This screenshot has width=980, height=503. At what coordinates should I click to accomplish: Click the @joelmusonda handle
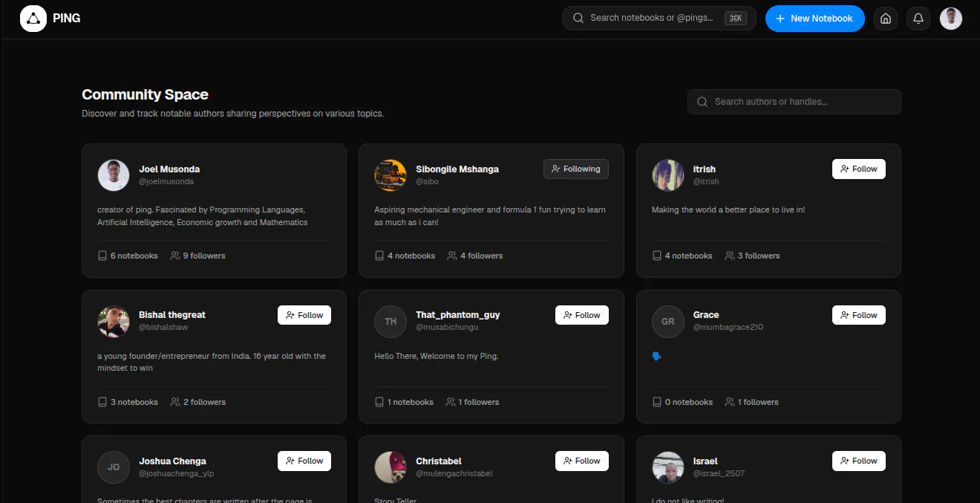click(166, 181)
